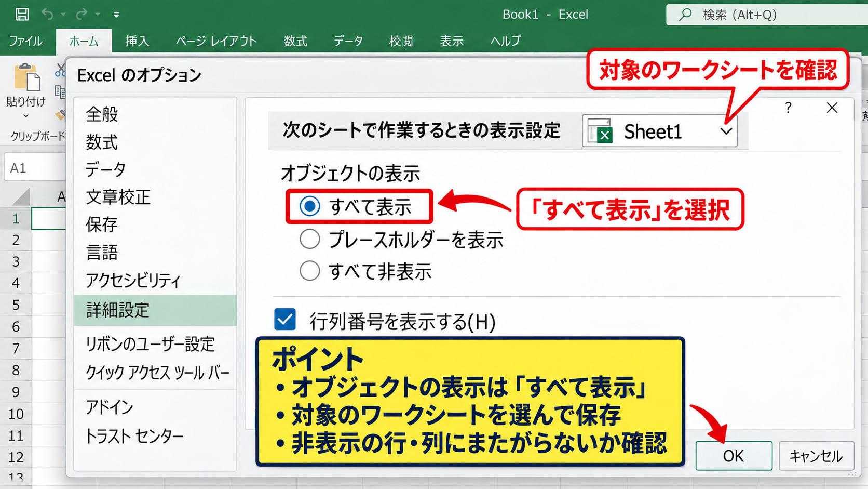Confirm with the OK button

[x=734, y=456]
